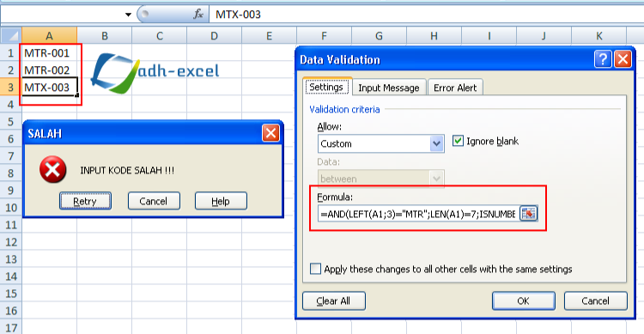Click the fx insert function icon
This screenshot has width=644, height=334.
[198, 15]
